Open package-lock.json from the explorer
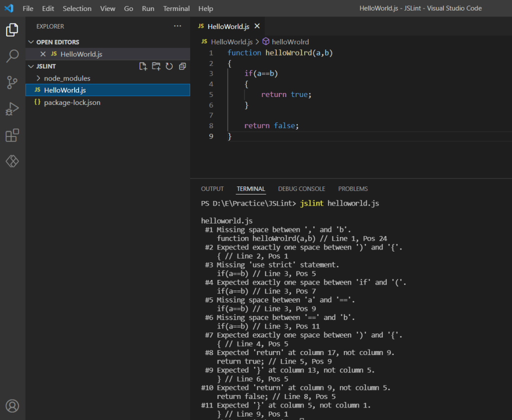512x420 pixels. (72, 102)
